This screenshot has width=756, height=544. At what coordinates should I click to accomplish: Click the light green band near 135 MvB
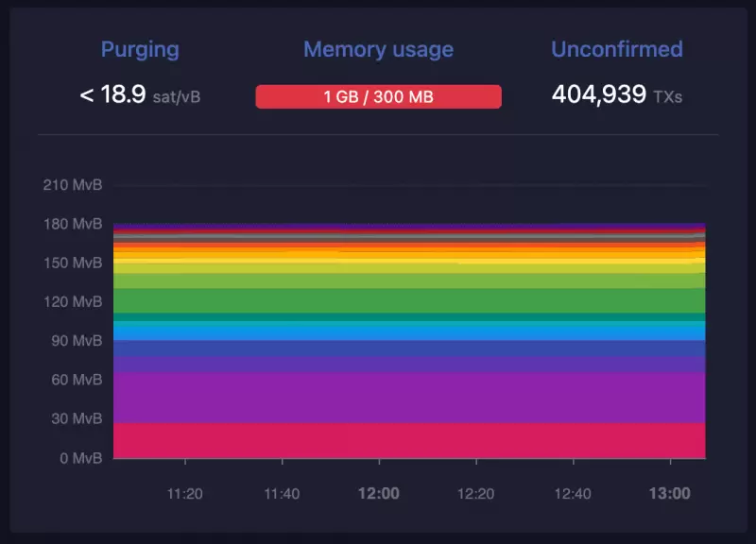click(408, 280)
